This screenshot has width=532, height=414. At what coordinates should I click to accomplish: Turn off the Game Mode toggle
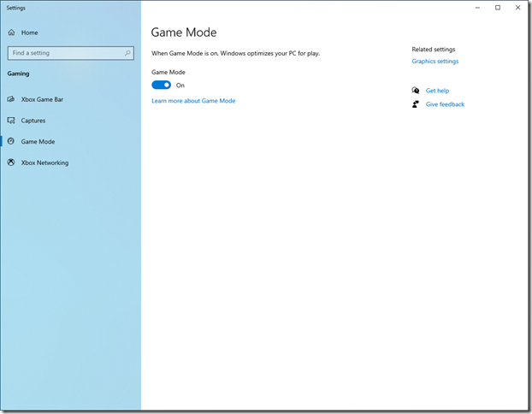161,85
